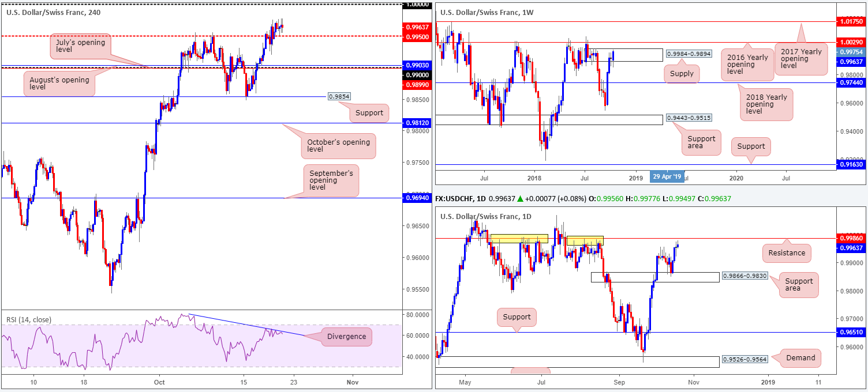Select the red 0.98990 price tag
Image resolution: width=868 pixels, height=392 pixels.
(418, 84)
